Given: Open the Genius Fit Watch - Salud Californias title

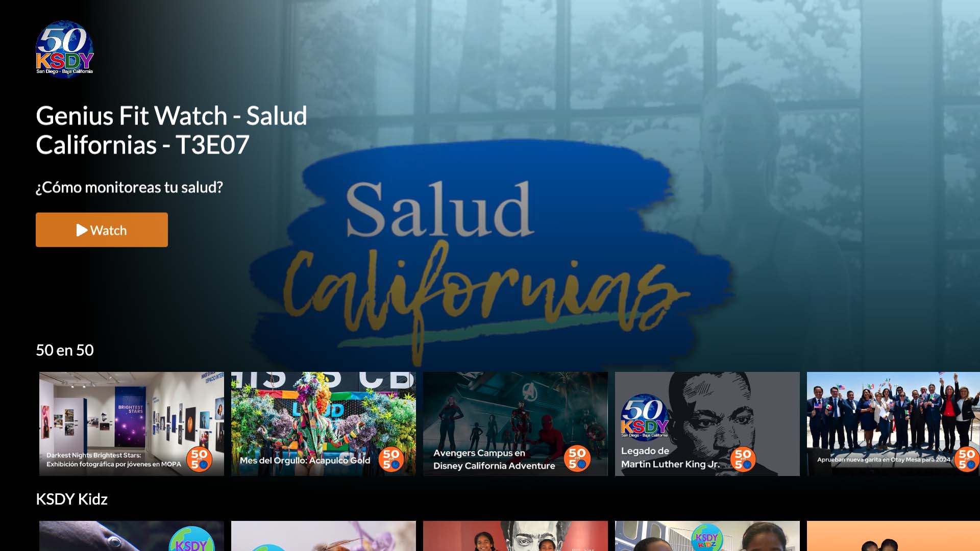Looking at the screenshot, I should tap(171, 130).
